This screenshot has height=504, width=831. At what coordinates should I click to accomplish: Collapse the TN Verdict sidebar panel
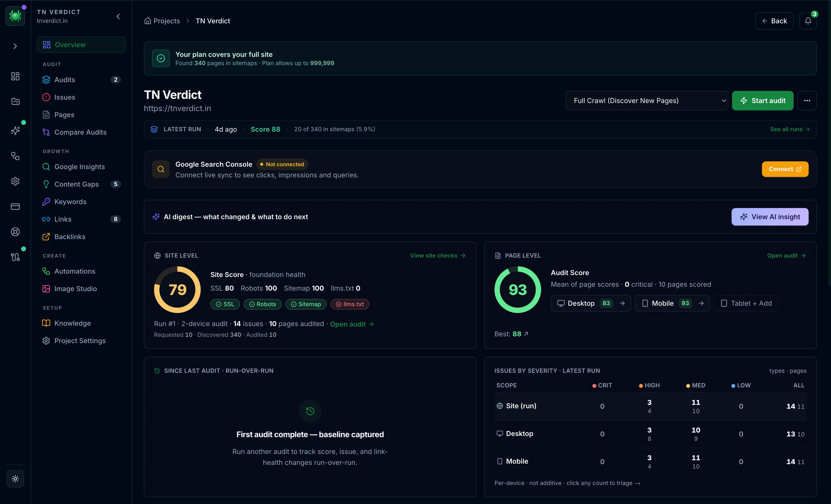pyautogui.click(x=118, y=17)
